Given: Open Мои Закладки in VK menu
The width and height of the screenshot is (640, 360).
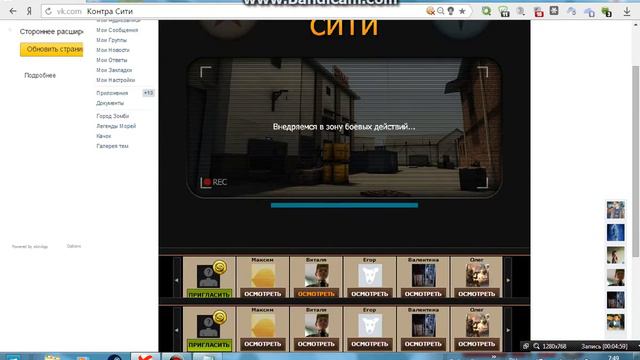Looking at the screenshot, I should click(x=114, y=70).
